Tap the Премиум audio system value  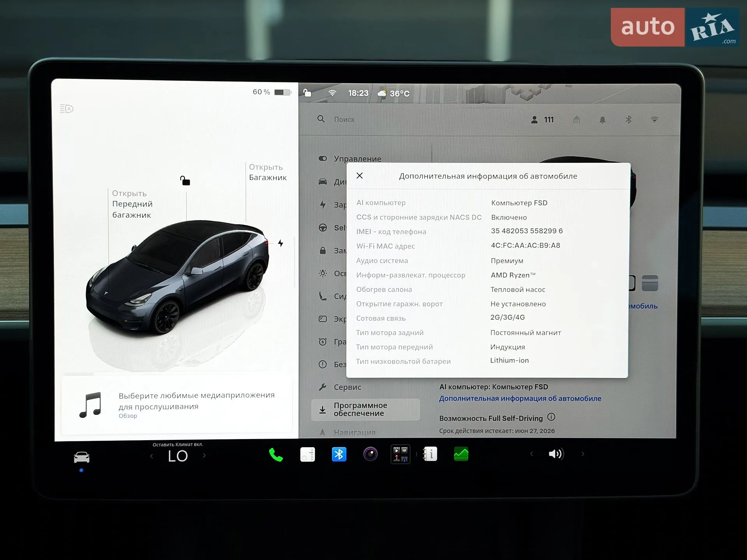507,261
